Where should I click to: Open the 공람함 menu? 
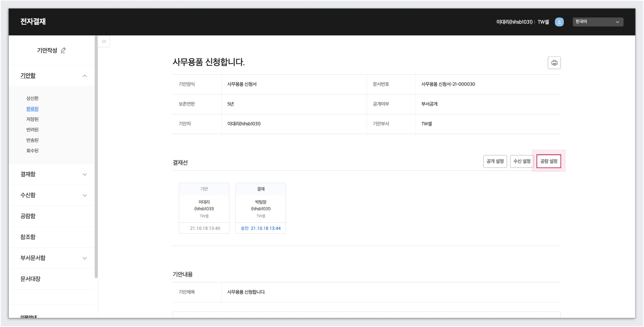pyautogui.click(x=28, y=216)
